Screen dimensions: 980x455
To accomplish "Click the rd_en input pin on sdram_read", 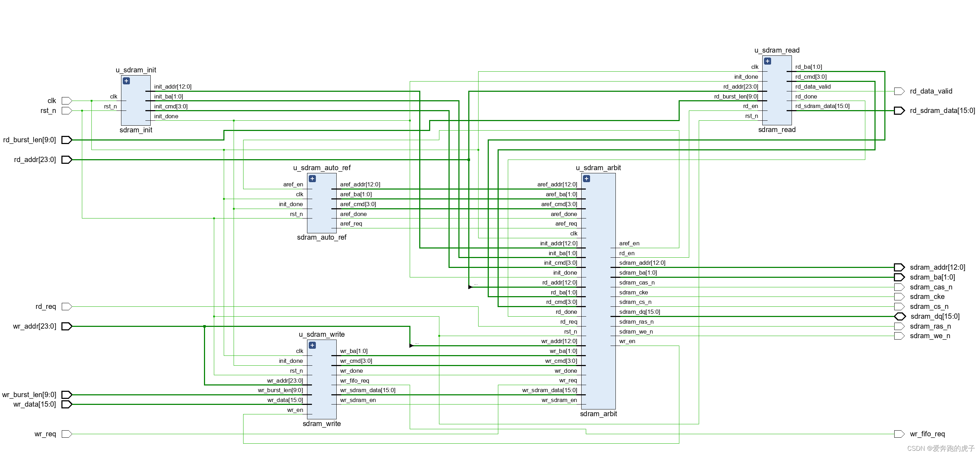I will point(751,106).
